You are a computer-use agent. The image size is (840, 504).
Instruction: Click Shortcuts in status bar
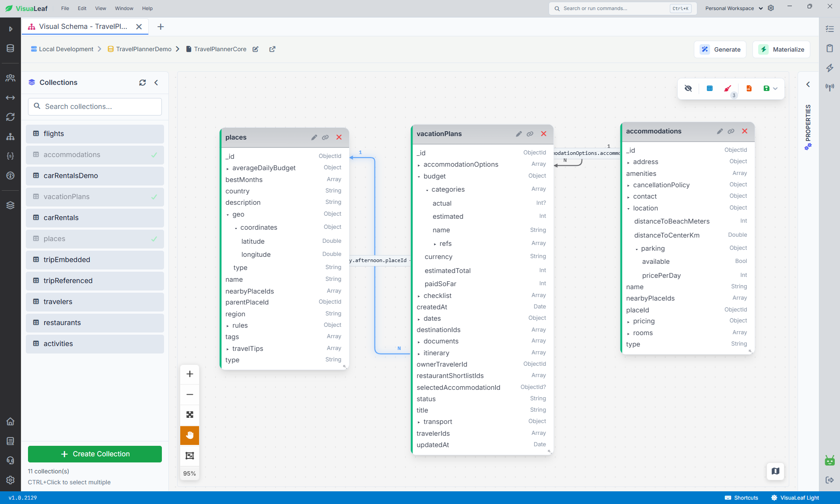click(x=742, y=498)
